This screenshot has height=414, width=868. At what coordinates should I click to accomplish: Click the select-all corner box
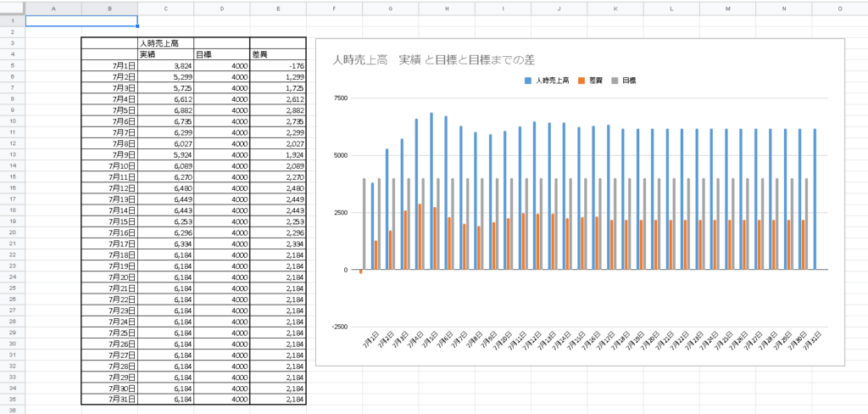[12, 8]
